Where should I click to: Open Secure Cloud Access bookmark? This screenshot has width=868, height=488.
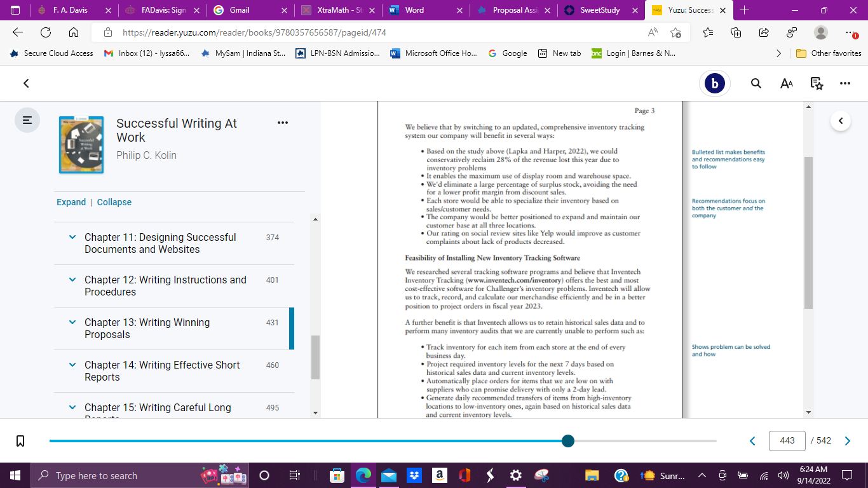tap(52, 53)
